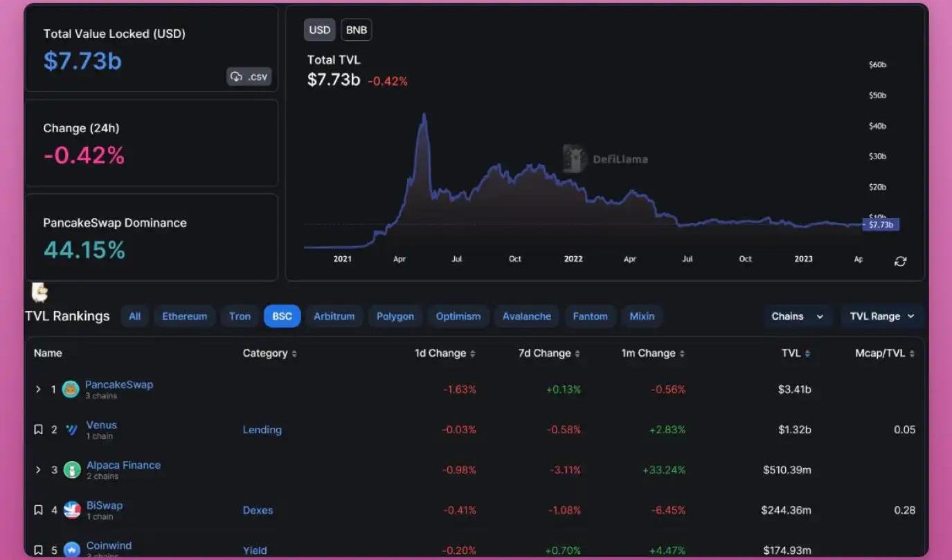Click the PancakeSwap logo icon
The height and width of the screenshot is (560, 952).
(71, 389)
